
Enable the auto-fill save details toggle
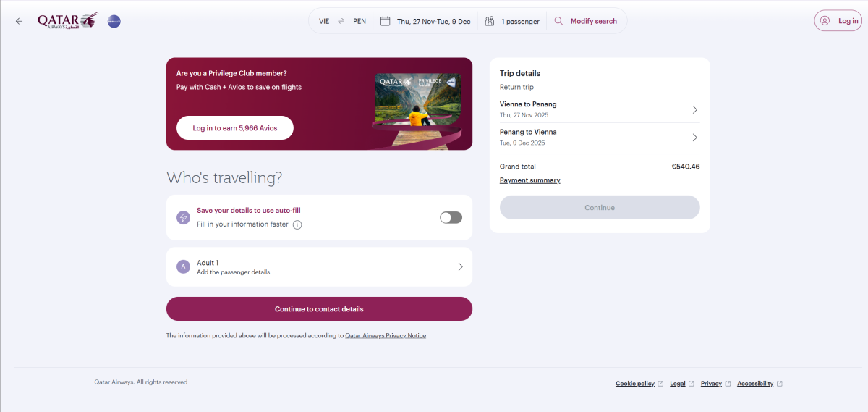(x=451, y=217)
